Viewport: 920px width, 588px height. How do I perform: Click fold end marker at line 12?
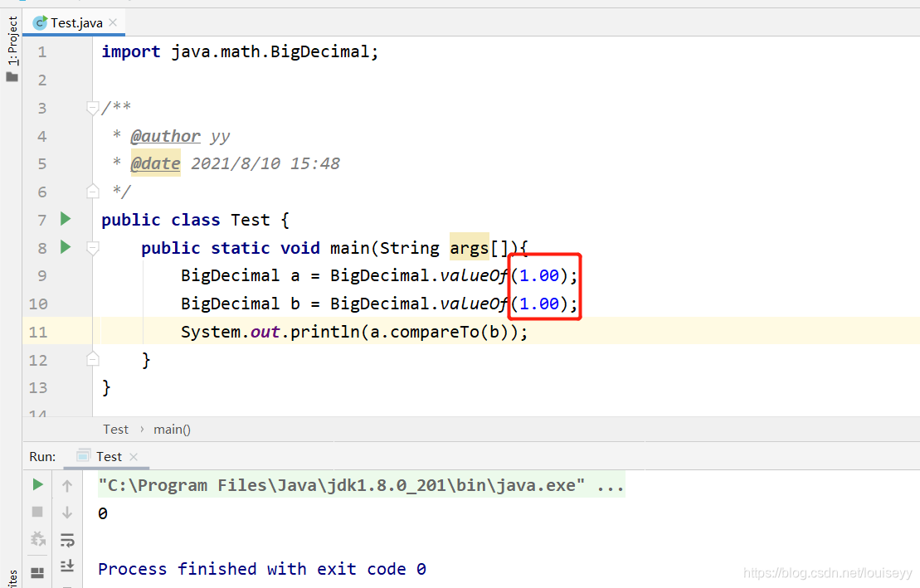tap(92, 359)
